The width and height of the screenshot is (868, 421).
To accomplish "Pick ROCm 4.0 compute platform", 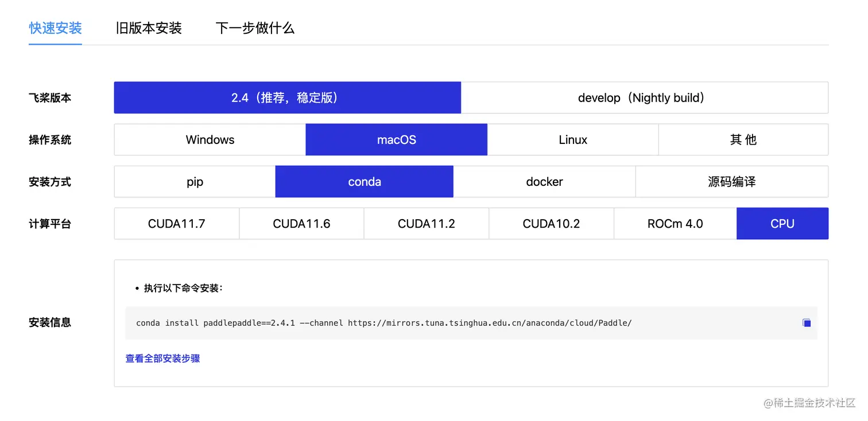I will click(x=675, y=224).
